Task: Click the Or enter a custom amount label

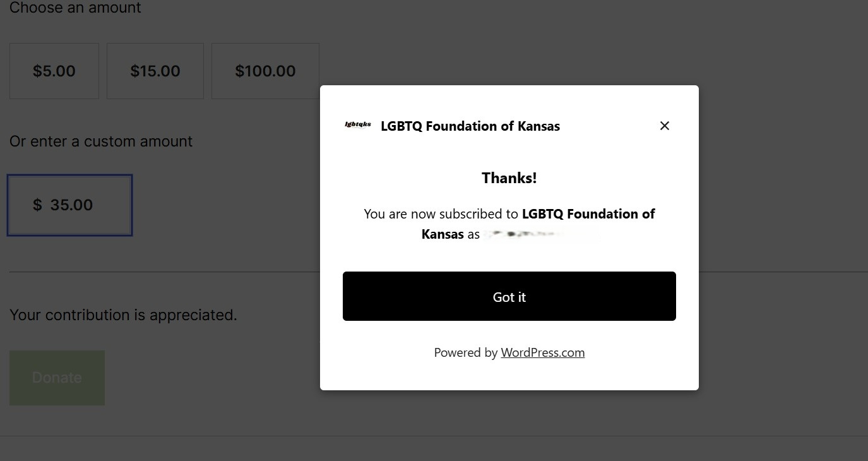Action: [x=101, y=141]
